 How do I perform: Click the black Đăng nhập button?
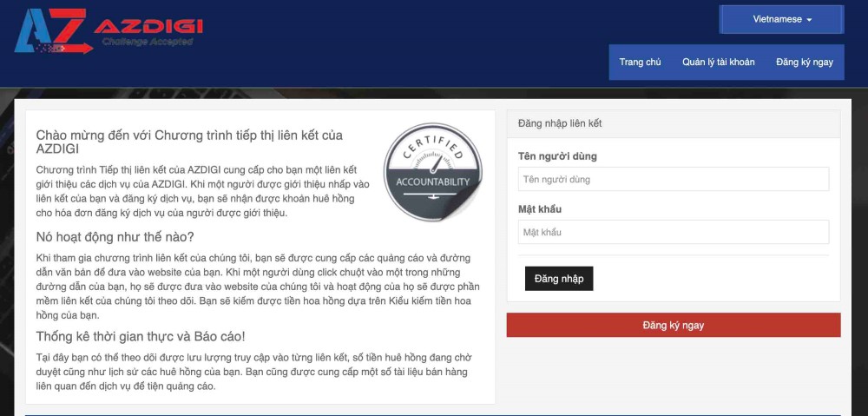558,279
